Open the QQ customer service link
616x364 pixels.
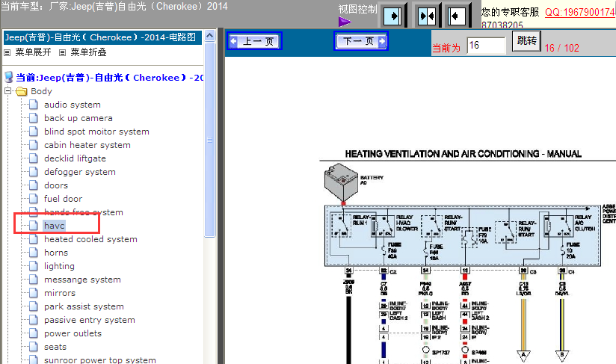580,13
